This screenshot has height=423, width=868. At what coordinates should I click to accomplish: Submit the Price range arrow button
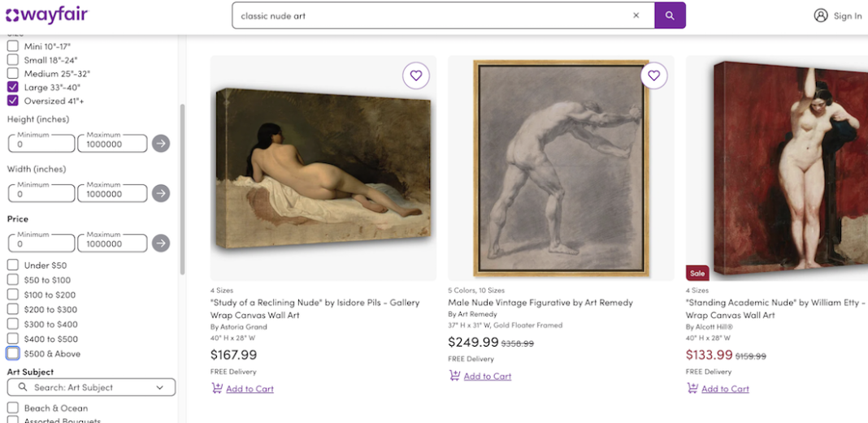pyautogui.click(x=161, y=243)
